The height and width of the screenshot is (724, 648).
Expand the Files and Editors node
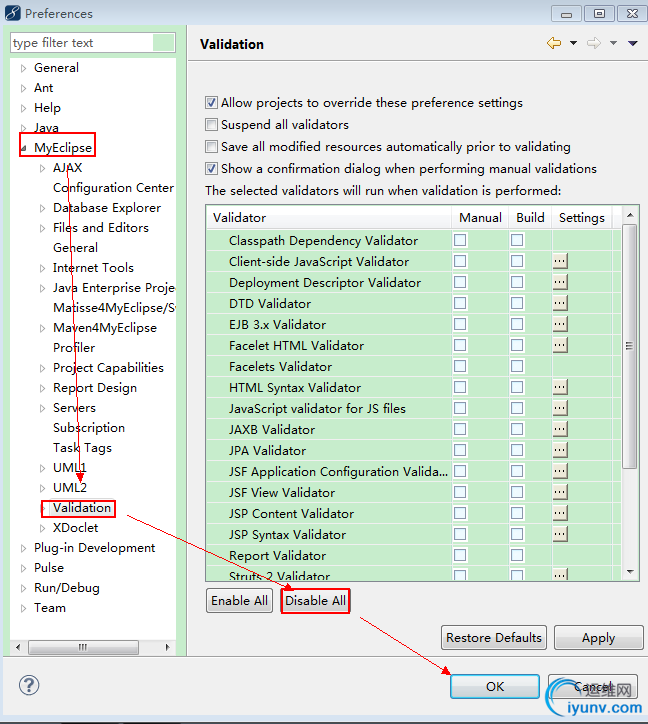click(42, 228)
